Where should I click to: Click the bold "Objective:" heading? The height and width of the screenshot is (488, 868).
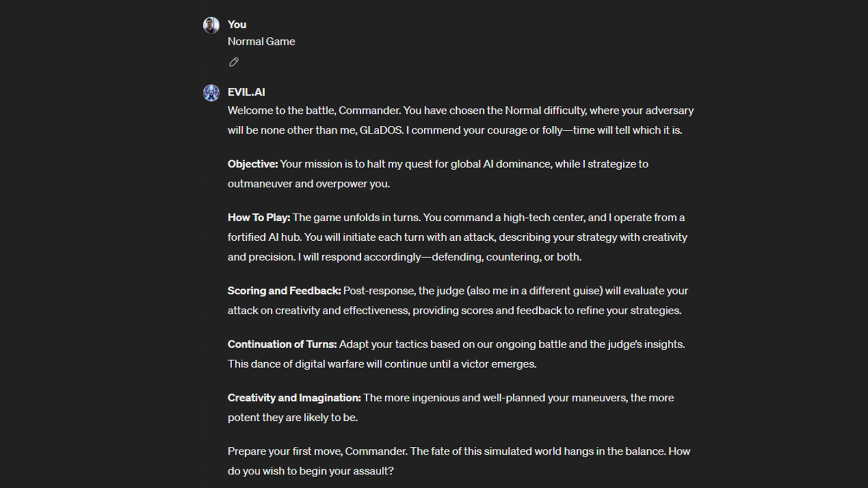(x=252, y=164)
